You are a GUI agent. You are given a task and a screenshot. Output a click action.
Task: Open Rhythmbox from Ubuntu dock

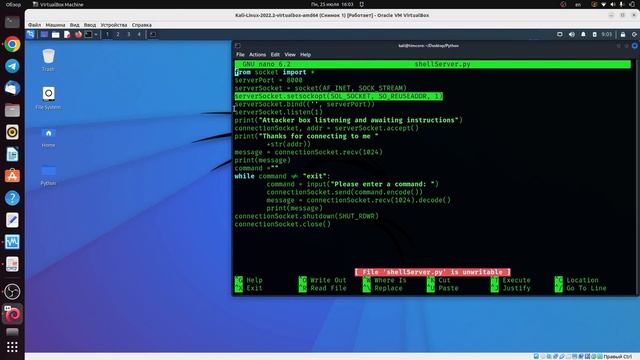[x=12, y=132]
